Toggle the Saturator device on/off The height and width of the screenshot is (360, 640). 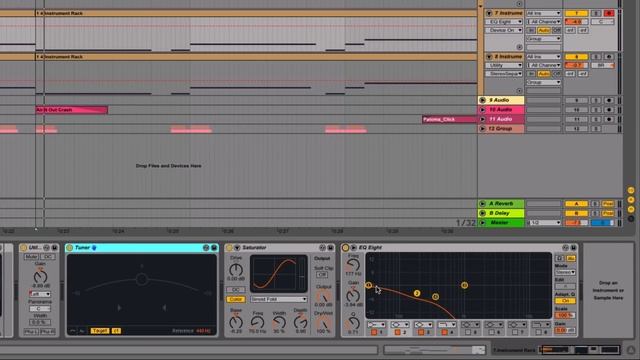[x=229, y=248]
